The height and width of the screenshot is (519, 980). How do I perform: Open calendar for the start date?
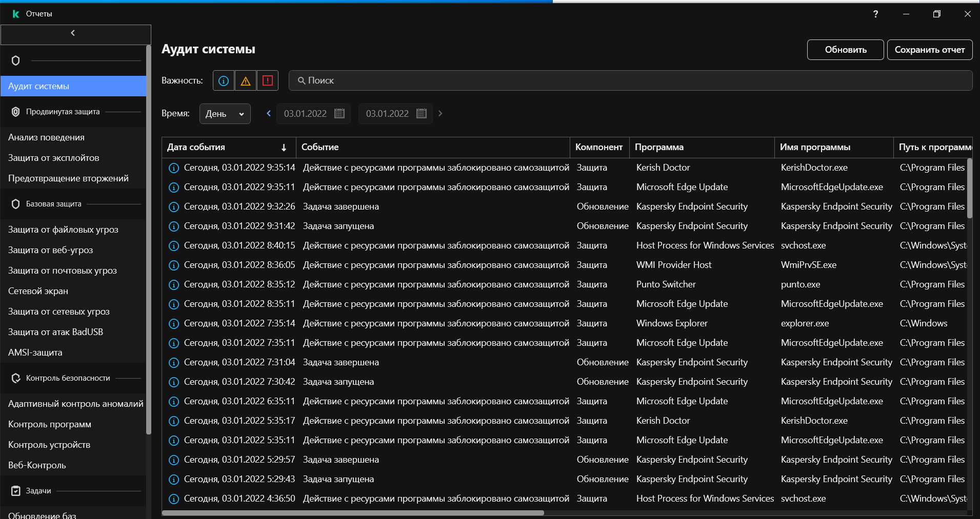click(x=339, y=113)
